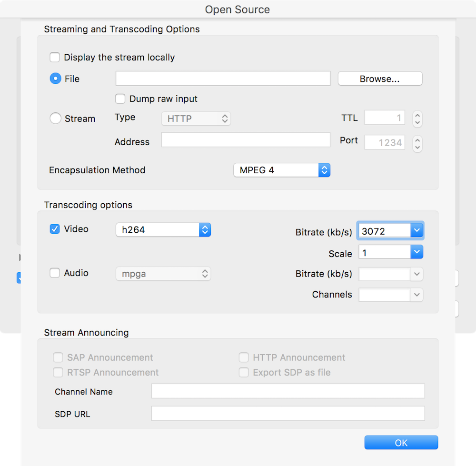Toggle the Export SDP as file checkbox
The height and width of the screenshot is (466, 476).
(244, 372)
